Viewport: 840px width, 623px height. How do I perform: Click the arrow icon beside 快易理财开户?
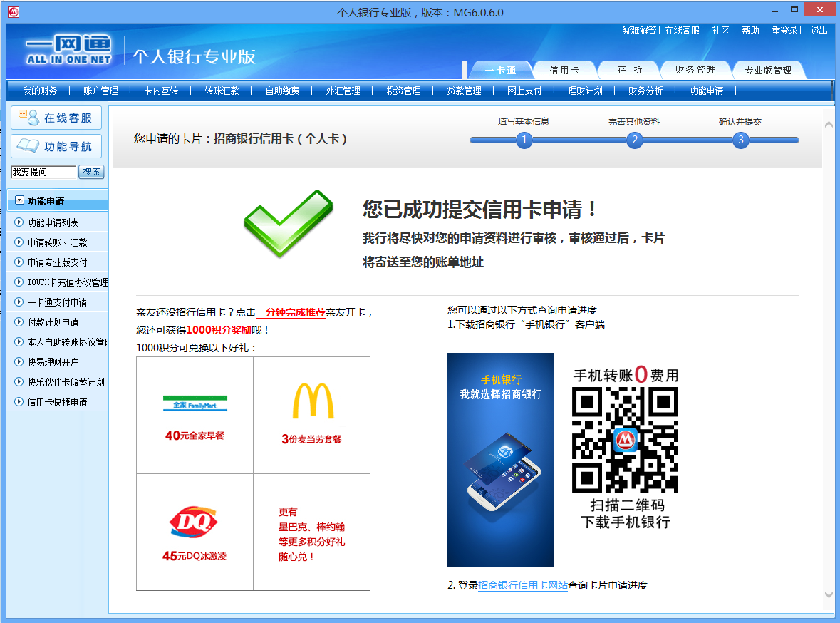19,361
